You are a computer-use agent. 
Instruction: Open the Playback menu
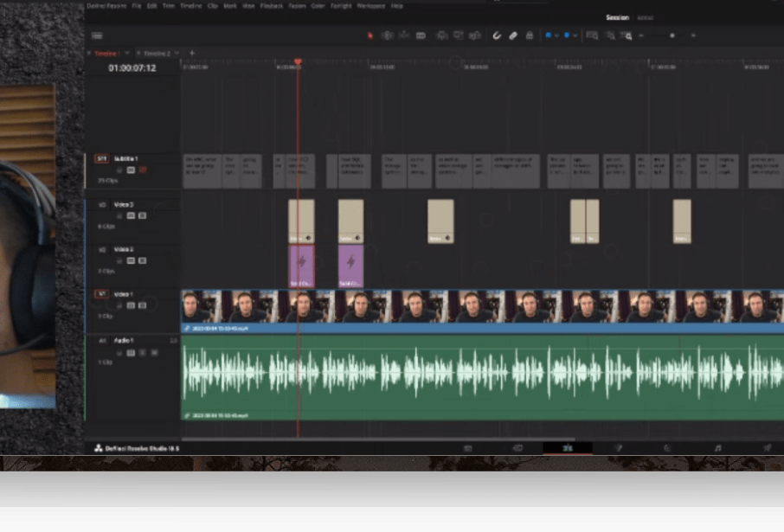(272, 6)
